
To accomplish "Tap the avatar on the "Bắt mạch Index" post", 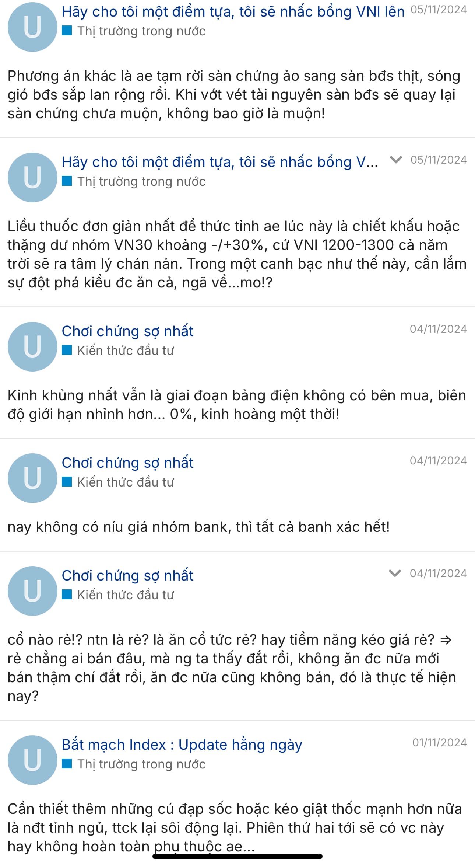I will coord(32,760).
